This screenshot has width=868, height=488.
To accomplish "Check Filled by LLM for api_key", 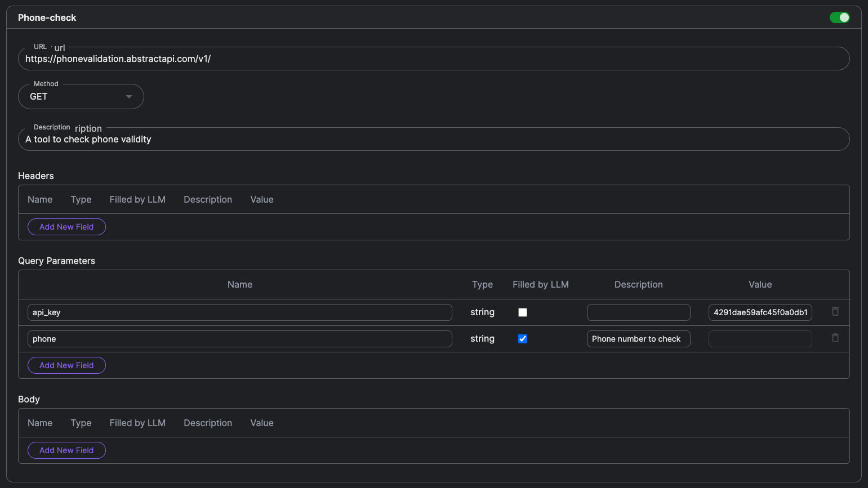I will (523, 312).
